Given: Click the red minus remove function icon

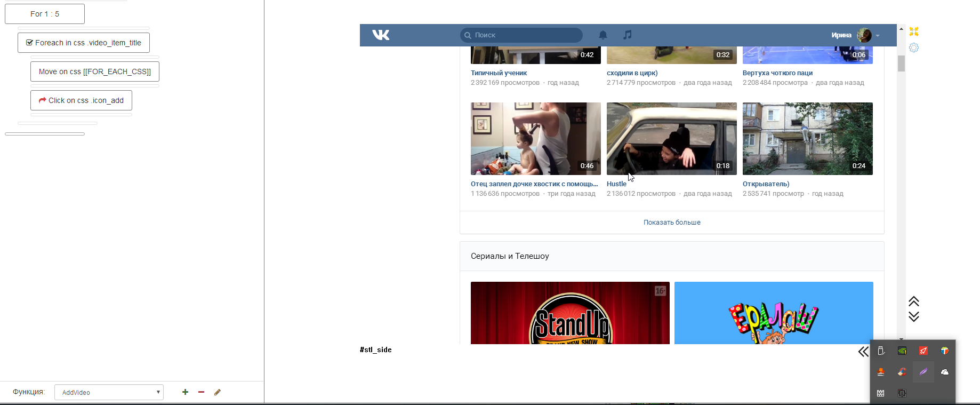Looking at the screenshot, I should [201, 392].
